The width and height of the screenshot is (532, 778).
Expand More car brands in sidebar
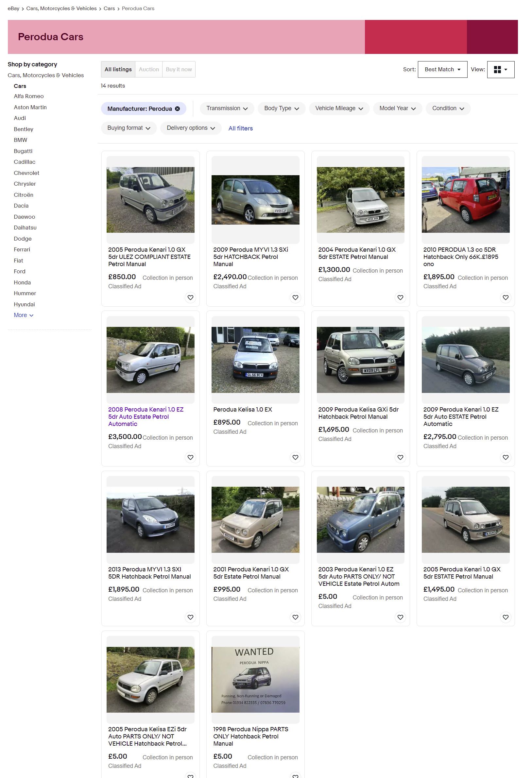(x=24, y=315)
